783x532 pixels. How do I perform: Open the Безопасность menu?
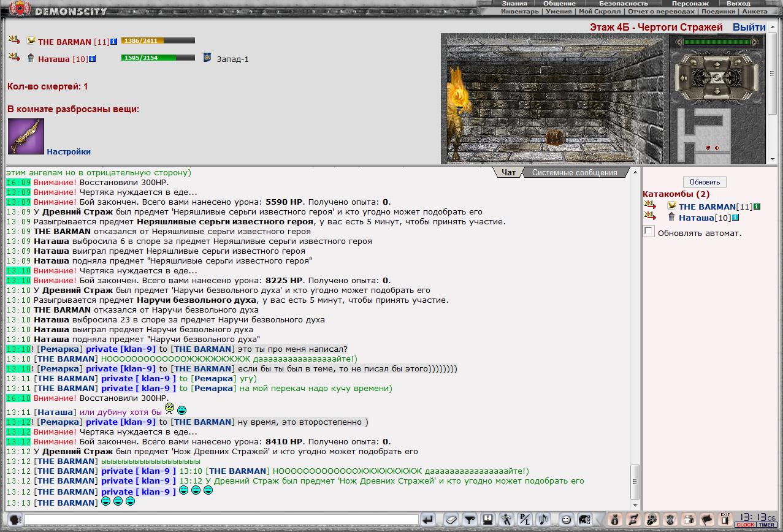click(x=623, y=4)
